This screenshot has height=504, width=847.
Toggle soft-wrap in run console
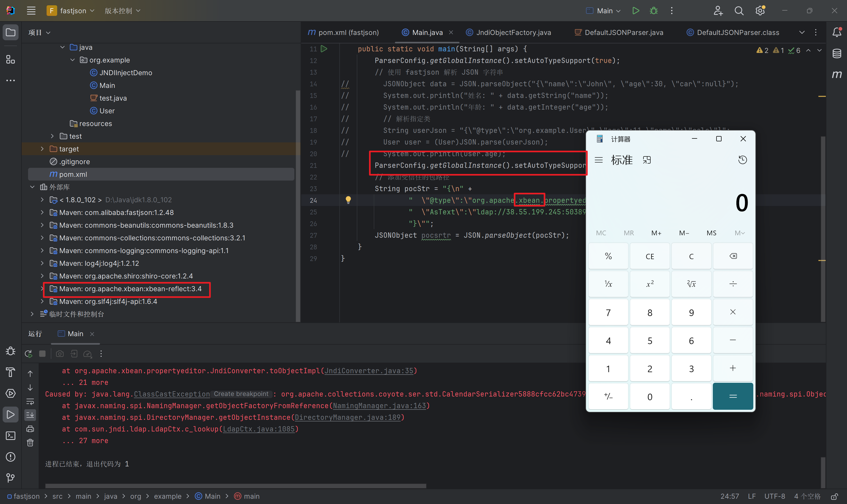30,402
